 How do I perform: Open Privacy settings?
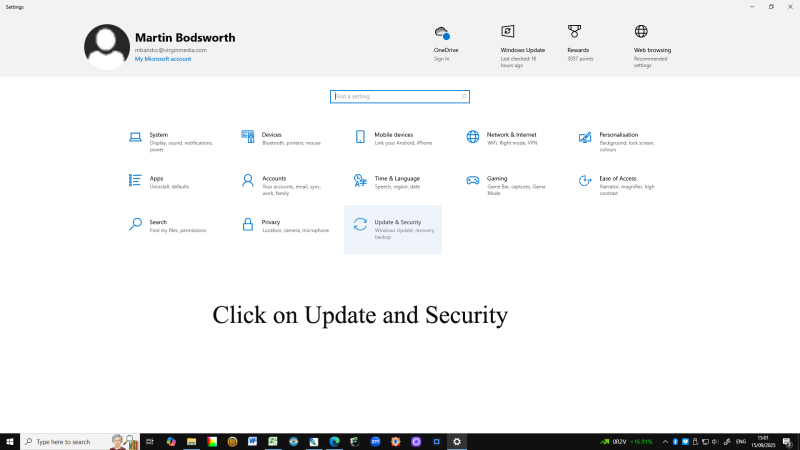[271, 223]
